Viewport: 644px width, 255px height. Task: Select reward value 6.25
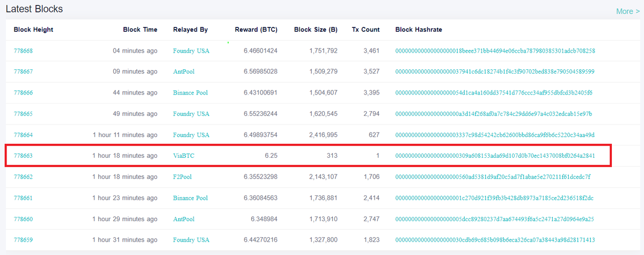[x=271, y=156]
